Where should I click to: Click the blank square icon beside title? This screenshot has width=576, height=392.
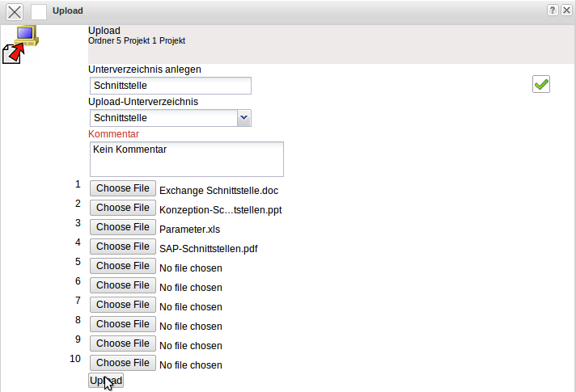[39, 11]
